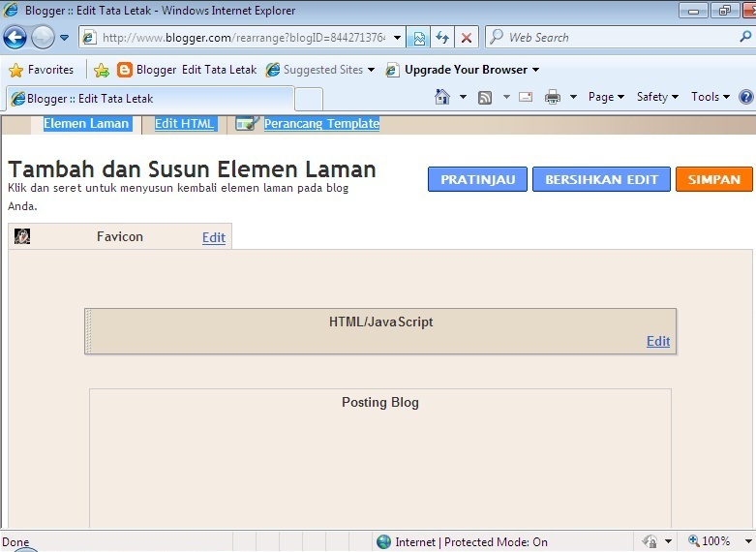The height and width of the screenshot is (552, 756).
Task: Select the Blogger :: Edit Tata Letak tab
Action: [x=149, y=99]
